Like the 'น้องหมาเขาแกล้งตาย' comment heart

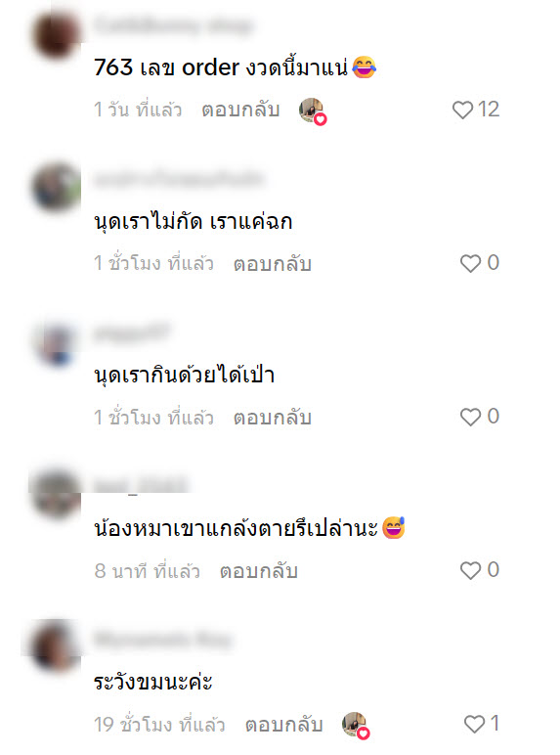470,570
